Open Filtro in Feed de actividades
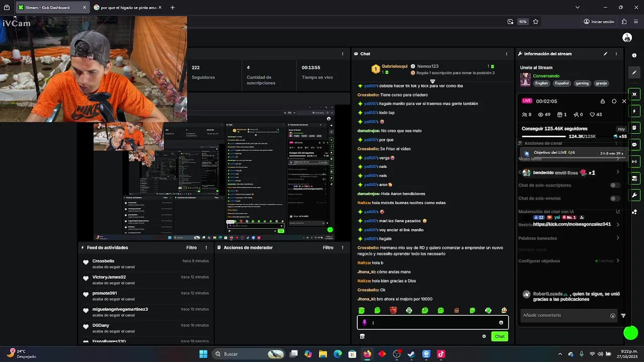 tap(192, 247)
